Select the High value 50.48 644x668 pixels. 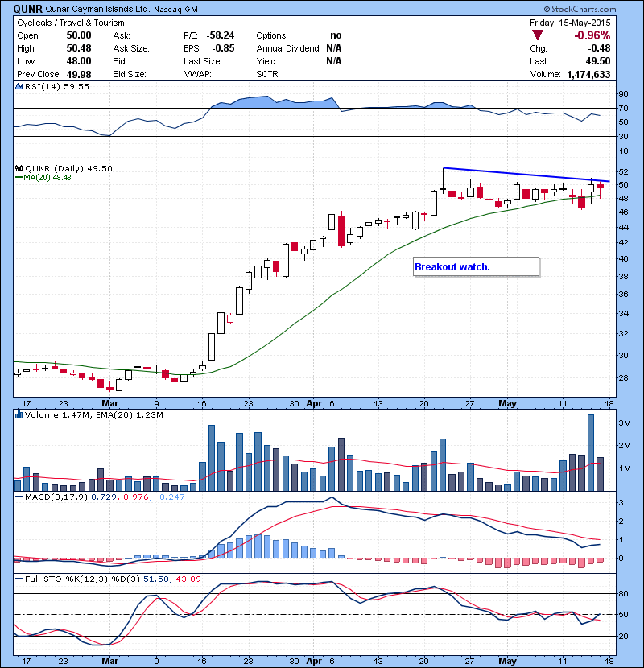[x=79, y=48]
